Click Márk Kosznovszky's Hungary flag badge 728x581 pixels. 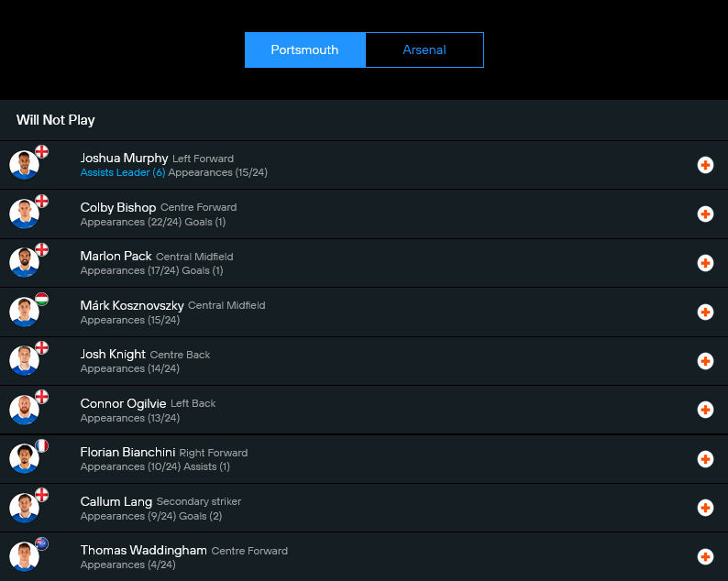click(x=41, y=299)
